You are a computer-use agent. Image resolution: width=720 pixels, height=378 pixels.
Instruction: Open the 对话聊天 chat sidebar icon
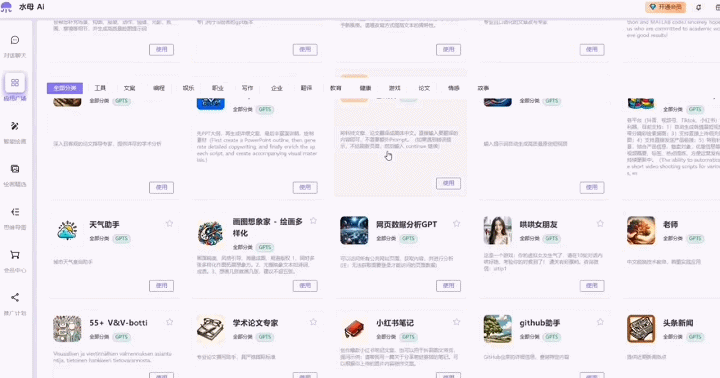(x=15, y=40)
